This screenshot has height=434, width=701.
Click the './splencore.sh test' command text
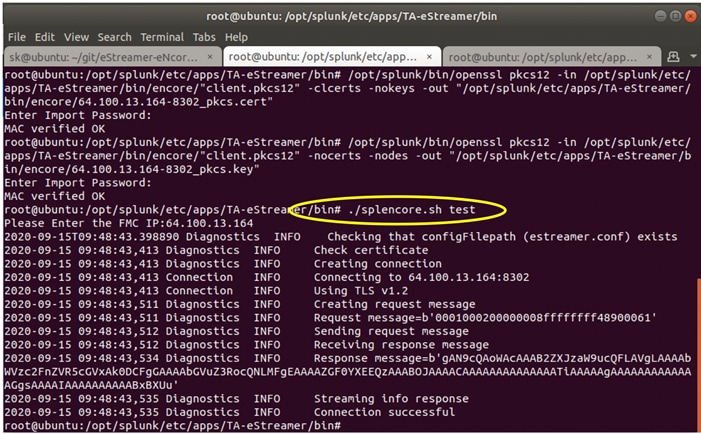point(411,210)
